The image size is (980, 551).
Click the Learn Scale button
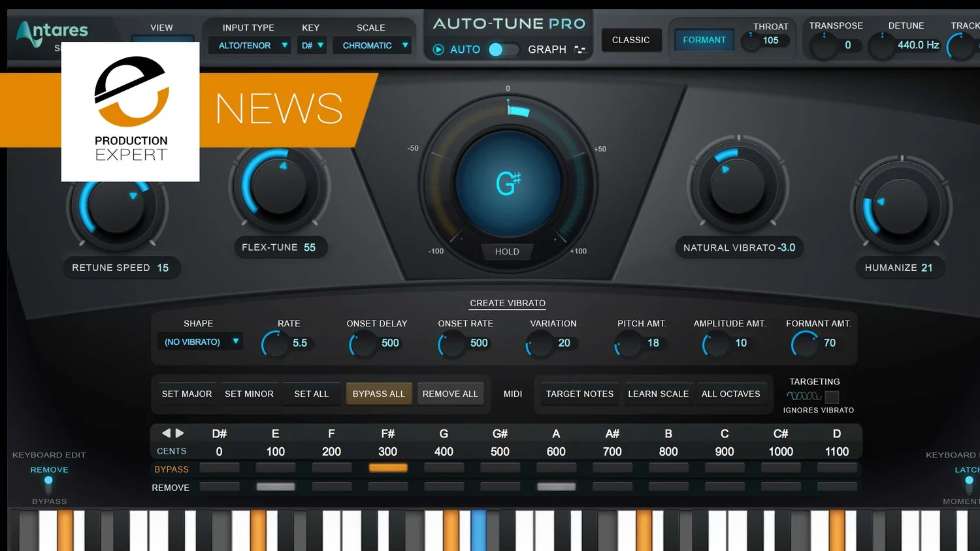click(658, 394)
